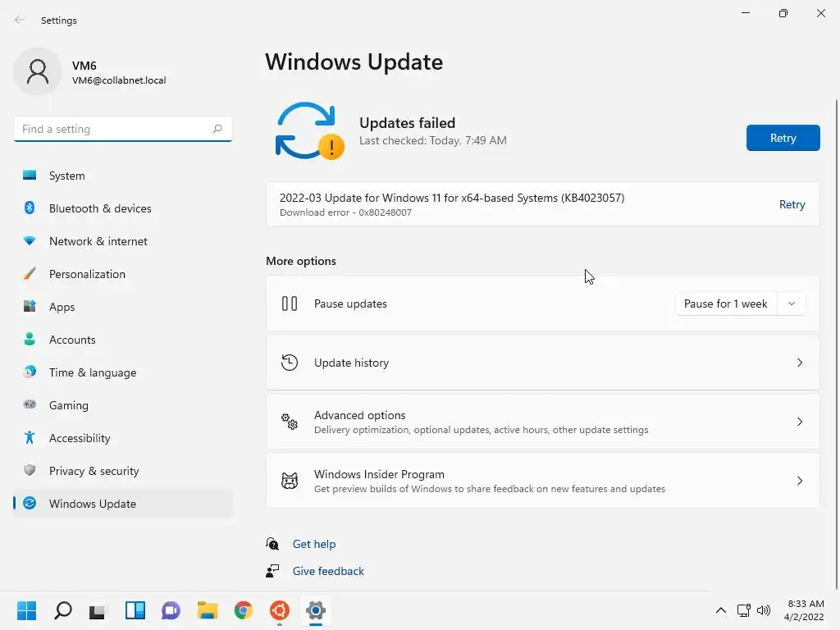Image resolution: width=840 pixels, height=630 pixels.
Task: Select Accounts label in sidebar
Action: 72,340
